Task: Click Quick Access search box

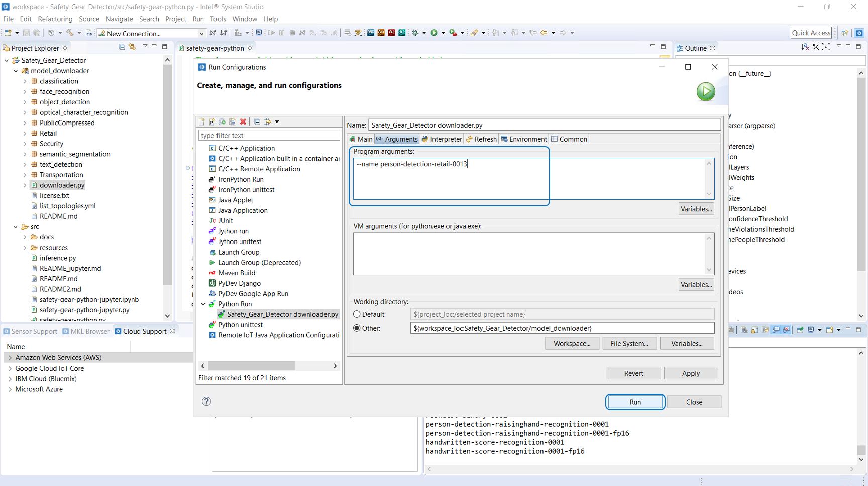Action: click(x=811, y=33)
